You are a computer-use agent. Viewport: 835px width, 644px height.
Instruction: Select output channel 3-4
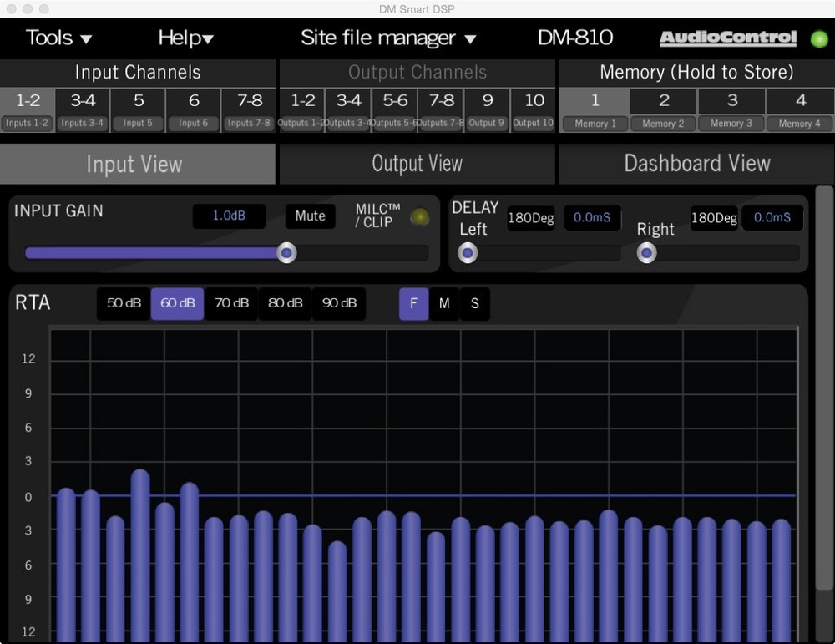[x=348, y=110]
